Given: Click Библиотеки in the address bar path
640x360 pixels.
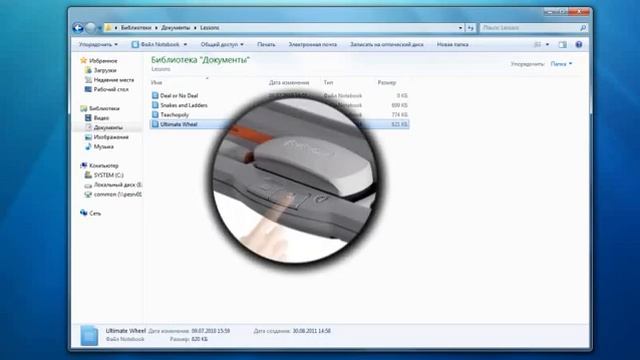Looking at the screenshot, I should click(136, 28).
